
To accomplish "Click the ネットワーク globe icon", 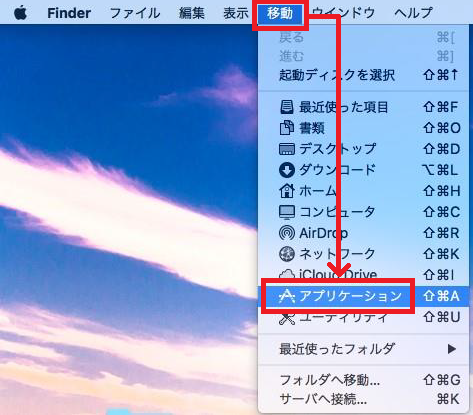I will coord(286,254).
